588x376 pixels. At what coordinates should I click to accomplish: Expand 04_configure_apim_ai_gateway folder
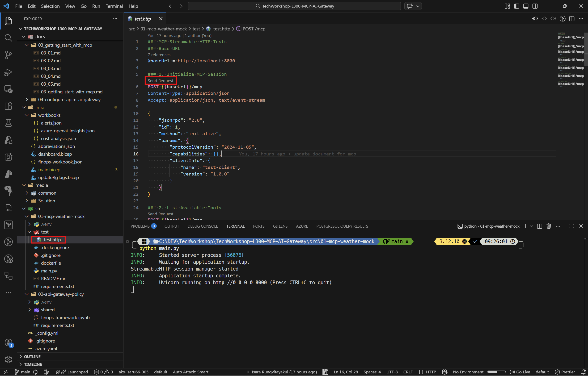pyautogui.click(x=27, y=100)
